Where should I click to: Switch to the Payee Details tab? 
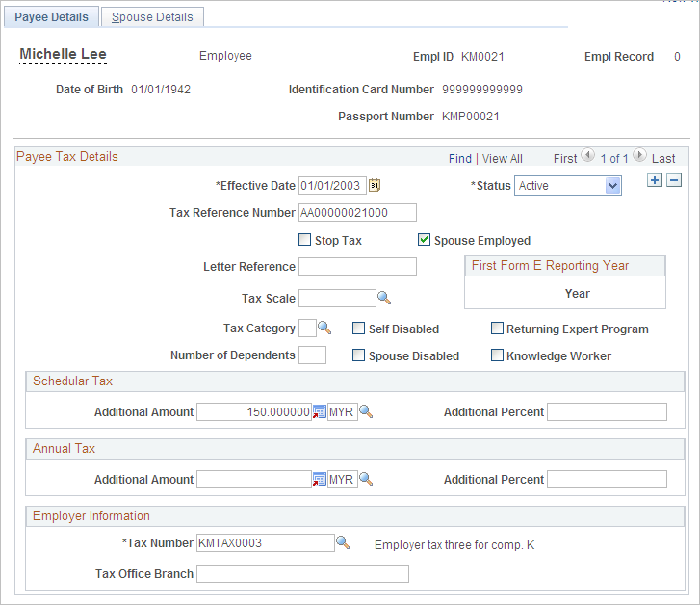[51, 17]
